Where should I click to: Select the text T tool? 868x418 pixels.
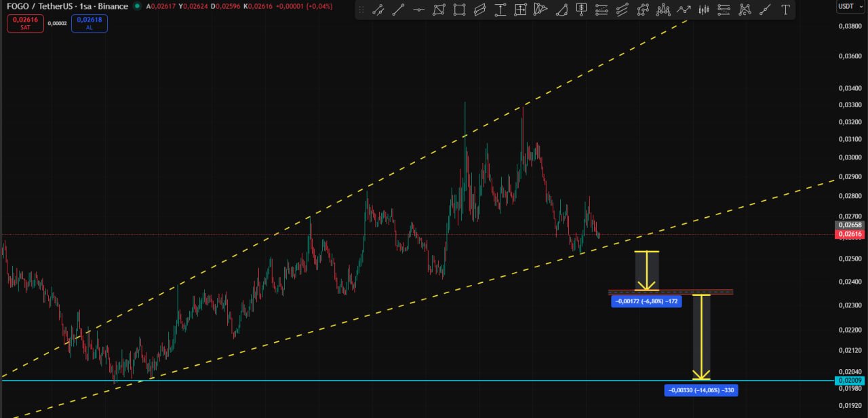785,9
